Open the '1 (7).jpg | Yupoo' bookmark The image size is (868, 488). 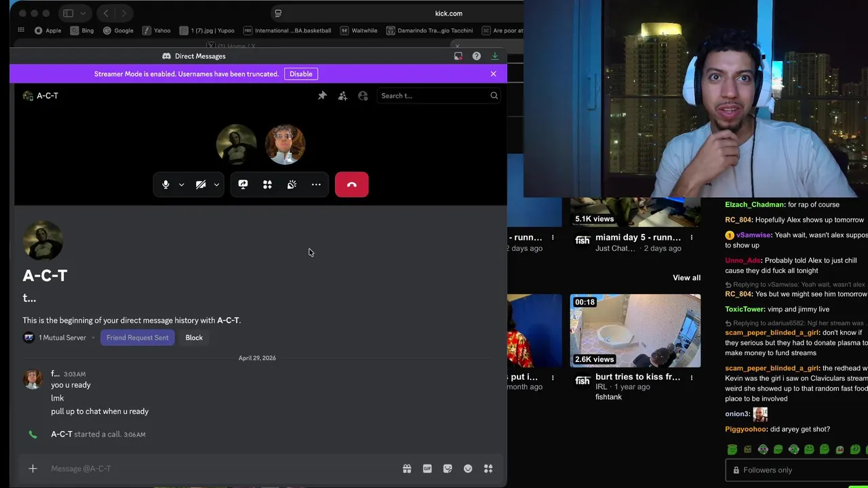point(207,30)
